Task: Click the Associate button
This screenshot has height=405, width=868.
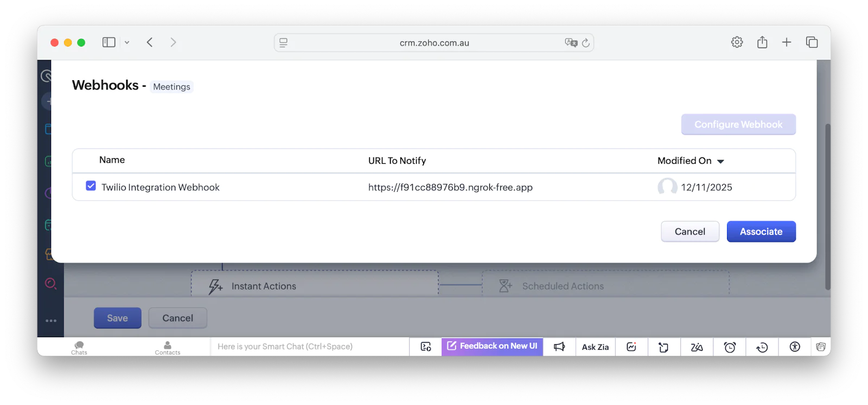Action: coord(761,232)
